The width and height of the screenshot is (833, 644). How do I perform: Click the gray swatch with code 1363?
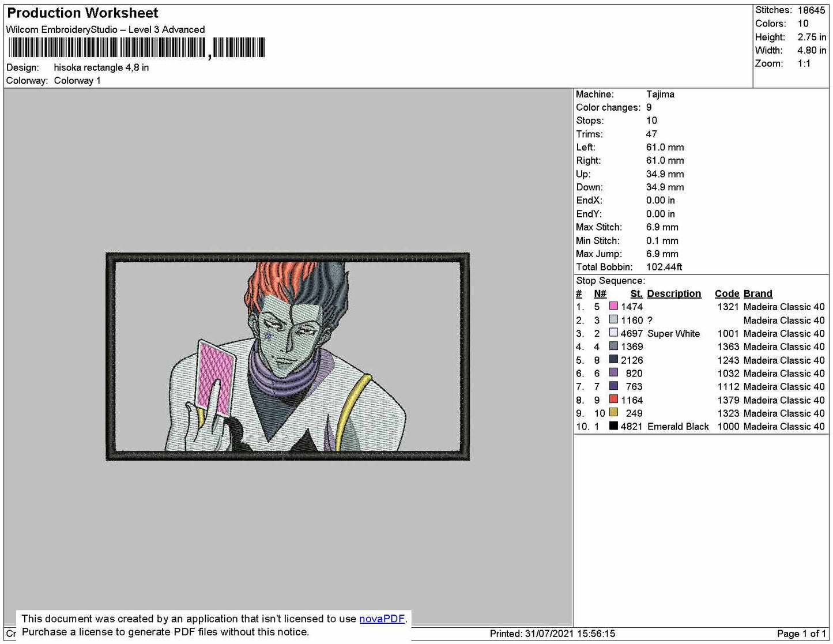[x=613, y=346]
